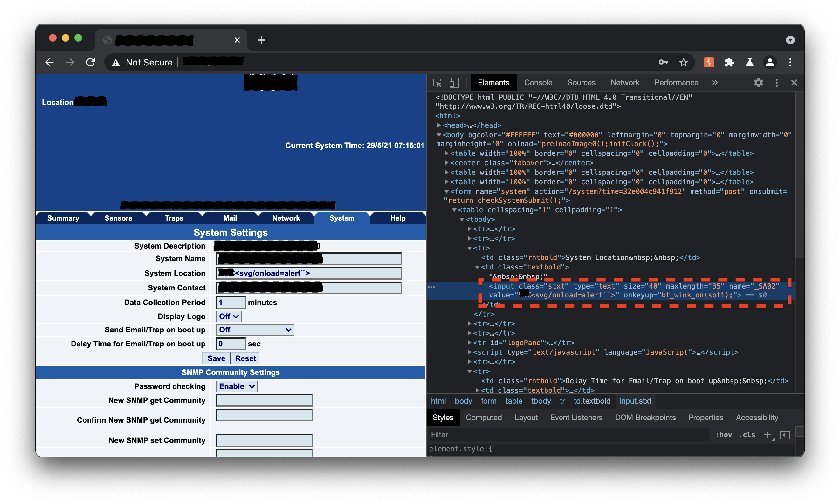Click the inspect element picker icon
840x504 pixels.
(x=437, y=83)
